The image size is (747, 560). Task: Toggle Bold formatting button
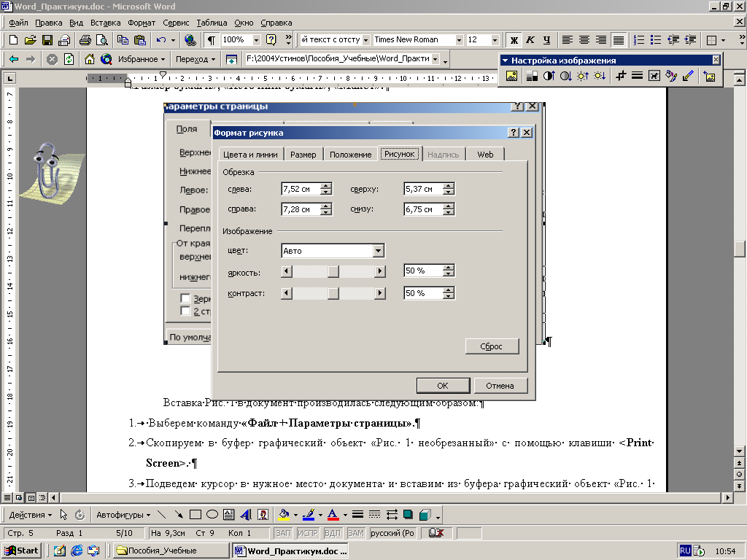tap(514, 40)
